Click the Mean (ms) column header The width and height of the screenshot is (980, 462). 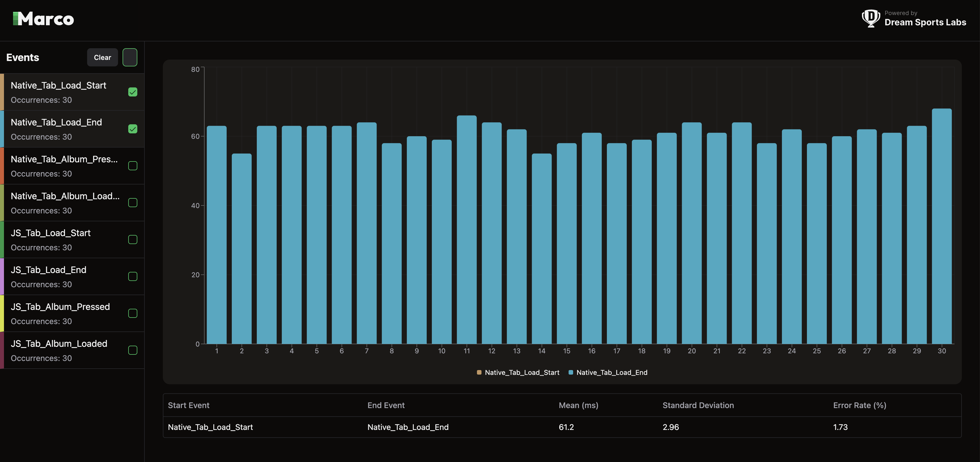click(x=578, y=405)
